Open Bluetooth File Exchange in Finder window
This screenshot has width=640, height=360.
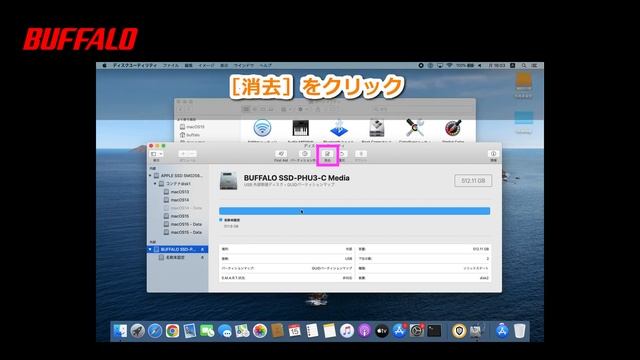[338, 129]
